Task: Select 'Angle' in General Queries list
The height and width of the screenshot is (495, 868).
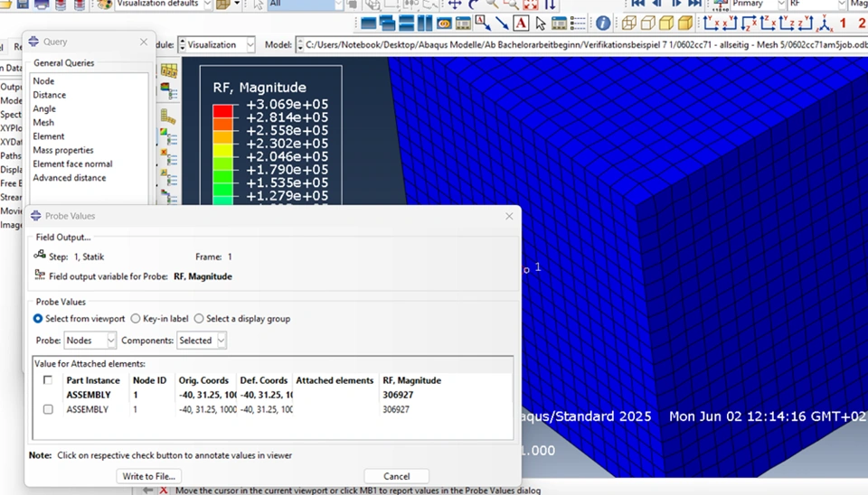Action: point(44,108)
